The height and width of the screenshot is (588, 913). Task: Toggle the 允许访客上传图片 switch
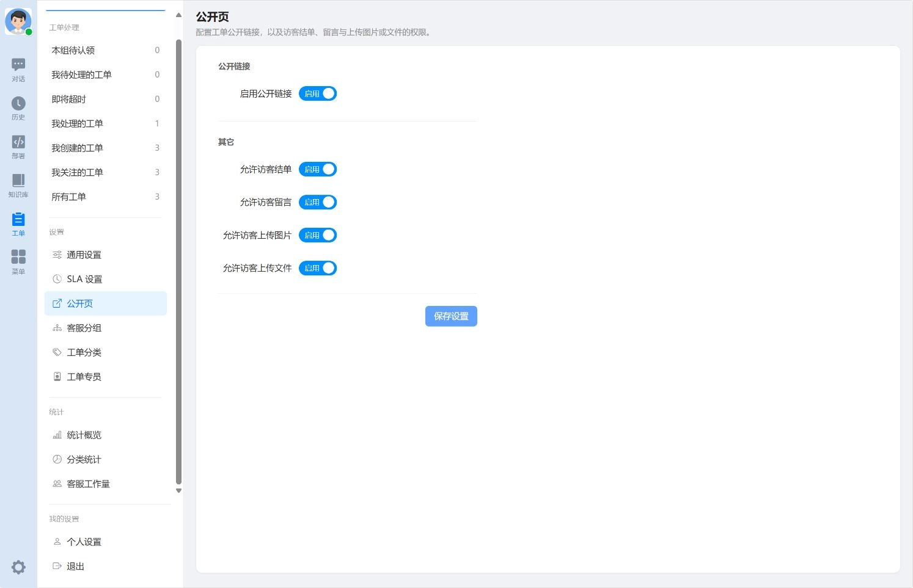click(318, 235)
